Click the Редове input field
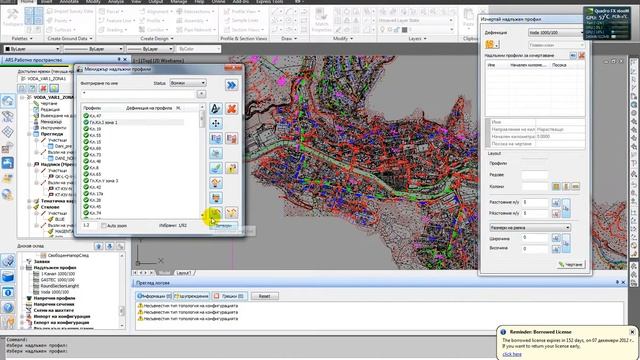 point(534,175)
